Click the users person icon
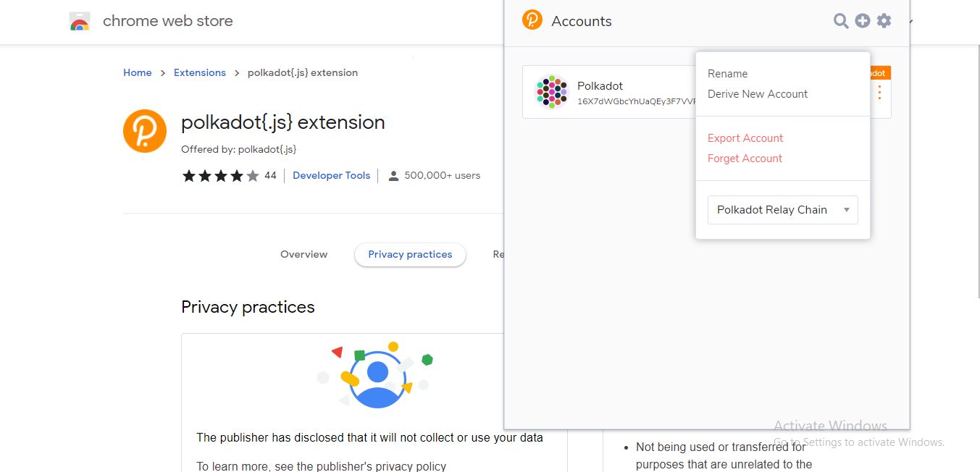The height and width of the screenshot is (472, 980). point(393,176)
